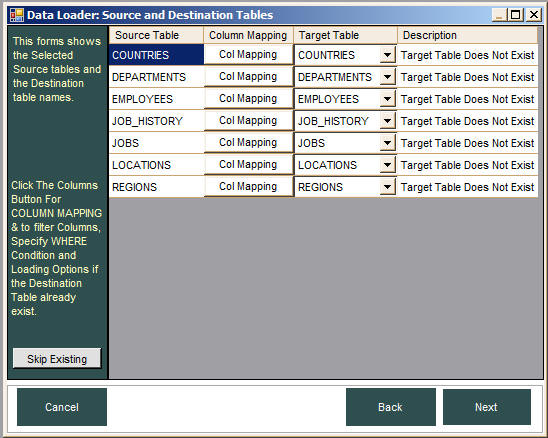Select the DEPARTMENTS source table cell
The height and width of the screenshot is (438, 548).
point(156,77)
